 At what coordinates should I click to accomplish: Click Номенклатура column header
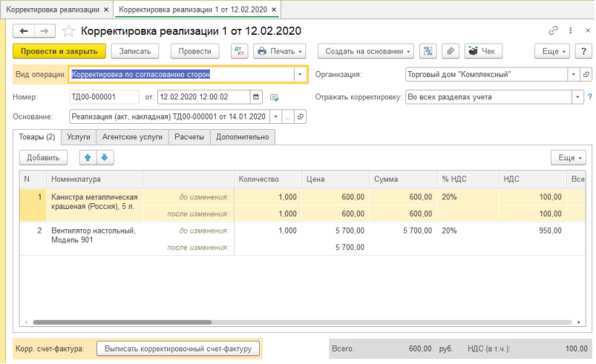pyautogui.click(x=94, y=179)
